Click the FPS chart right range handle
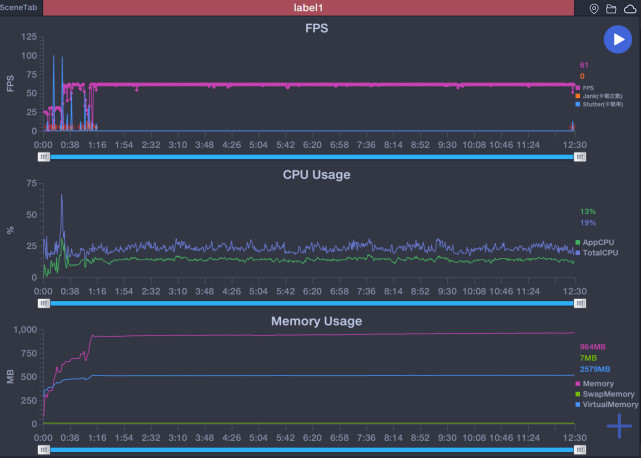This screenshot has width=641, height=458. click(580, 157)
